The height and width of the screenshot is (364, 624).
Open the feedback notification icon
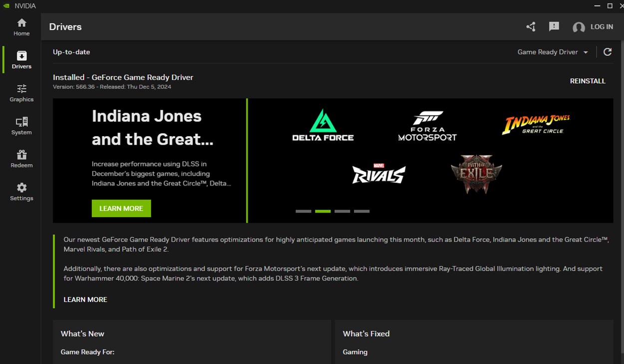554,27
